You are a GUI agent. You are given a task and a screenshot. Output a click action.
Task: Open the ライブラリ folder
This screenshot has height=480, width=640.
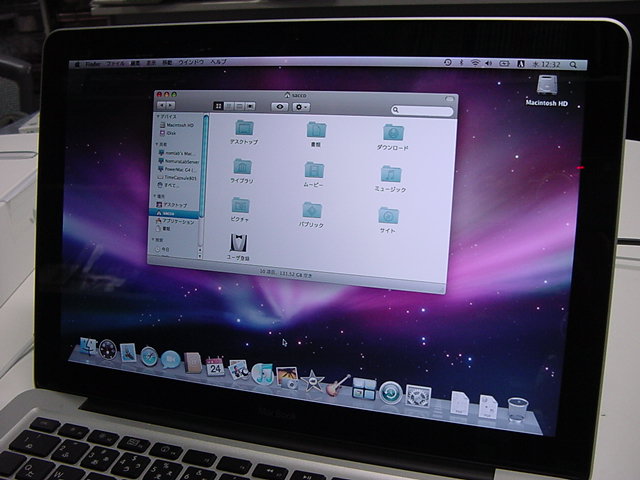click(x=242, y=167)
